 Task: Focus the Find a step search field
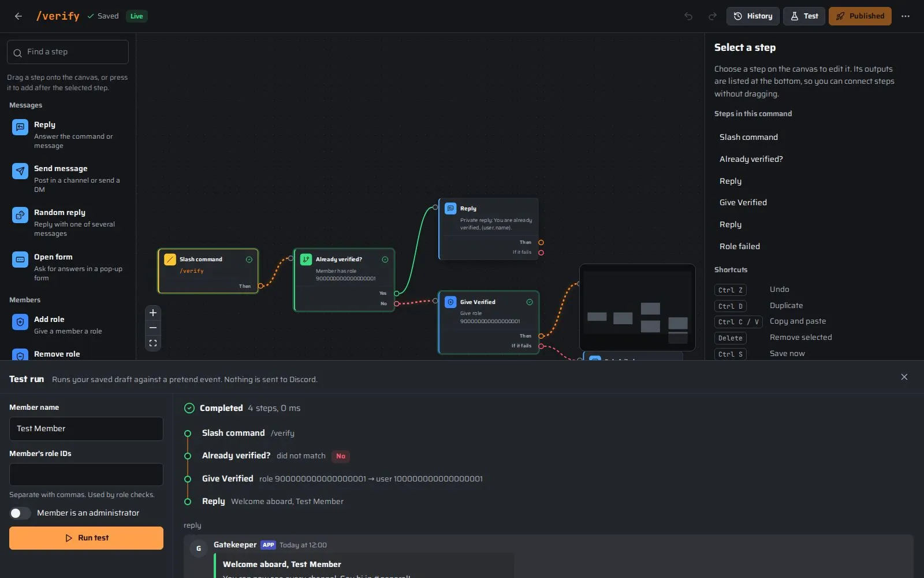pos(68,52)
